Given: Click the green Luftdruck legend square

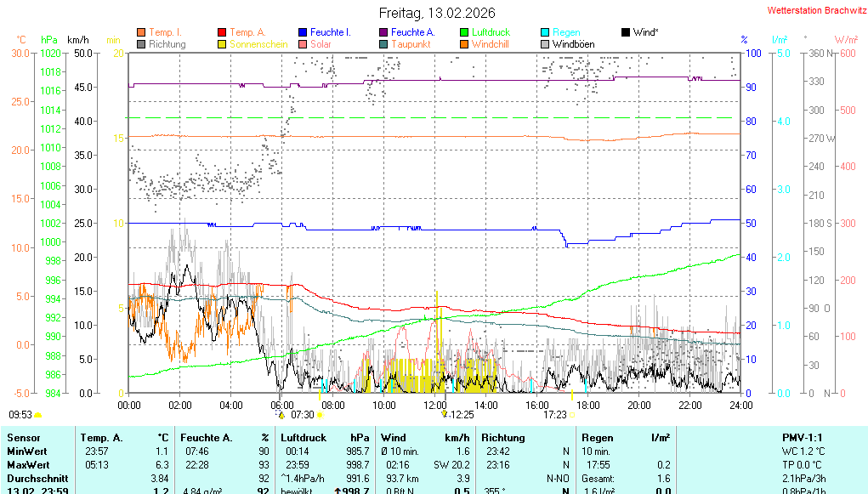Looking at the screenshot, I should 464,32.
